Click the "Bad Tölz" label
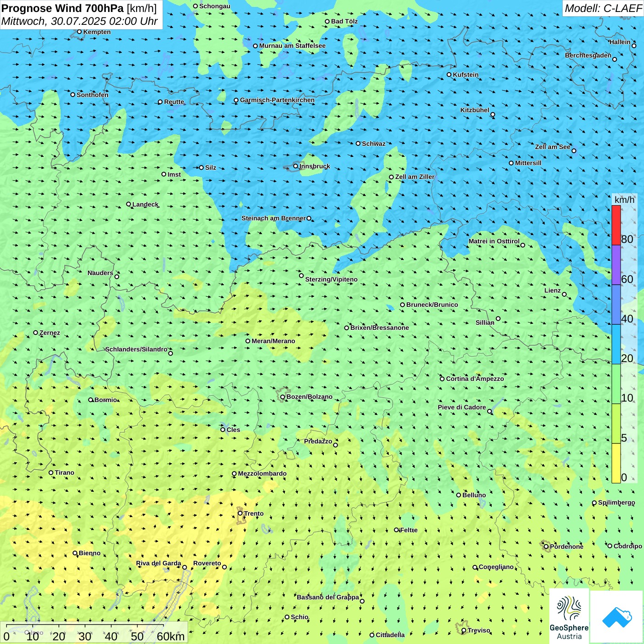Viewport: 644px width, 644px height. tap(344, 21)
